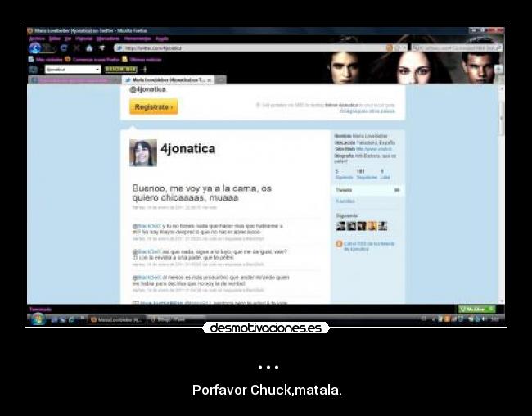The image size is (532, 416).
Task: Open the Más visitados bookmark
Action: coord(50,60)
